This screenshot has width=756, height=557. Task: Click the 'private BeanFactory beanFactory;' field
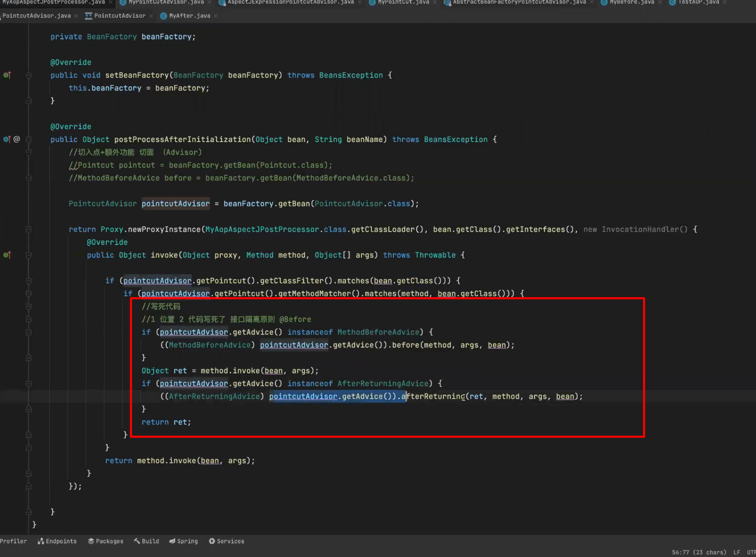(x=123, y=37)
